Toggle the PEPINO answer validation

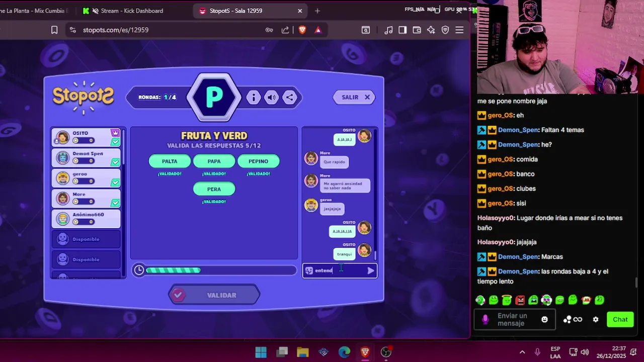(x=258, y=161)
